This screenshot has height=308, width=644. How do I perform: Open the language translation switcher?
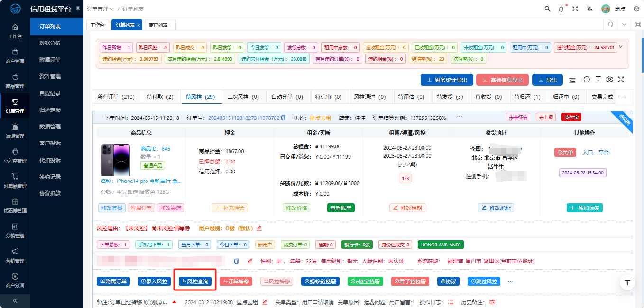(x=589, y=9)
